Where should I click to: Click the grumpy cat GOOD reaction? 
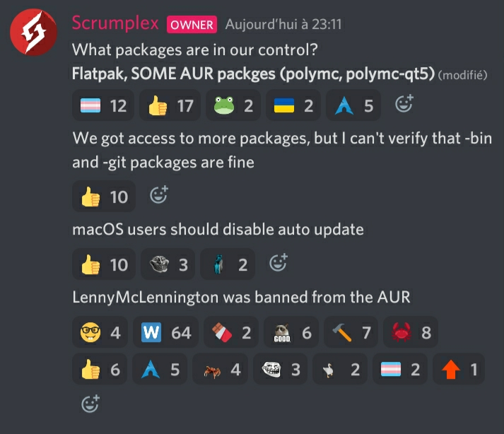[291, 332]
